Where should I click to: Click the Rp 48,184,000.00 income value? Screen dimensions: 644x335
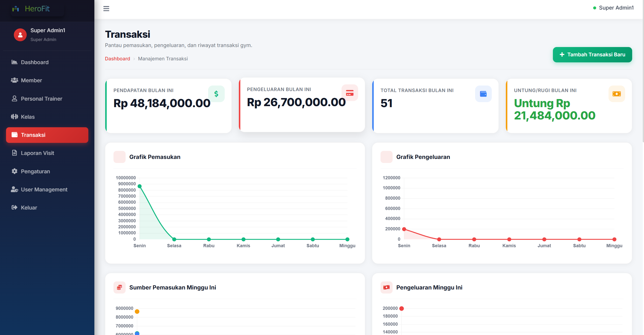(x=162, y=103)
